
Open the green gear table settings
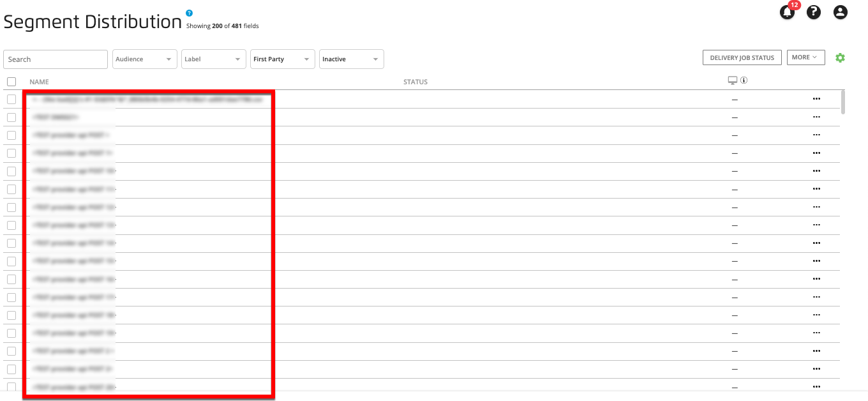840,58
